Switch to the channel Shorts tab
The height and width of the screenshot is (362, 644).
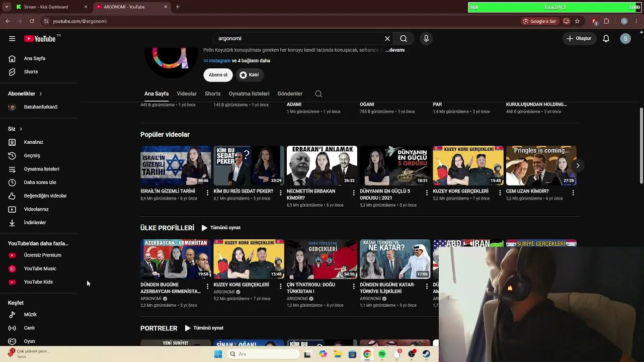tap(213, 94)
